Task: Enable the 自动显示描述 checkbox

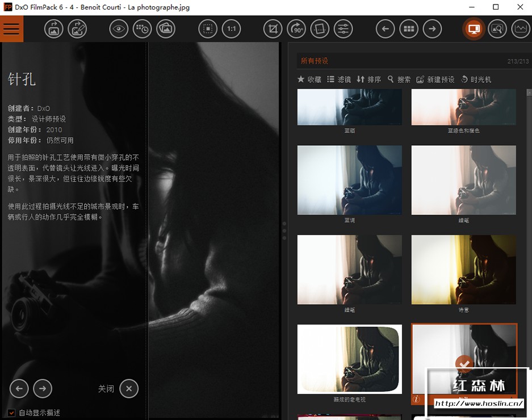Action: point(11,411)
